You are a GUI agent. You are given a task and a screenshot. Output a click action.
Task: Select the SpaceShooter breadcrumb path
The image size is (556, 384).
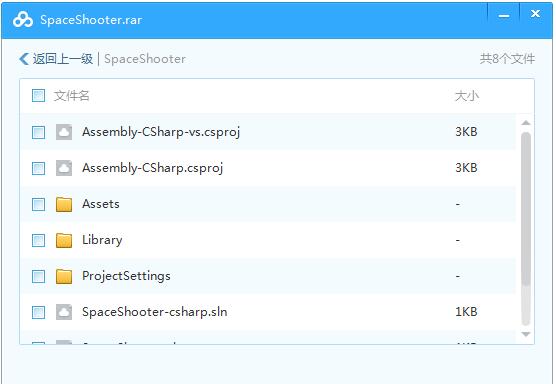(145, 59)
